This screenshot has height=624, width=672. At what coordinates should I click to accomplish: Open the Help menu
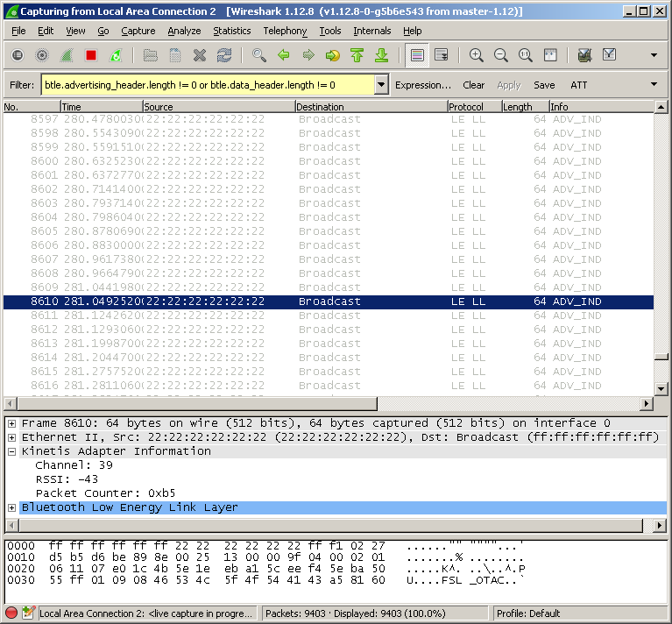[x=413, y=31]
